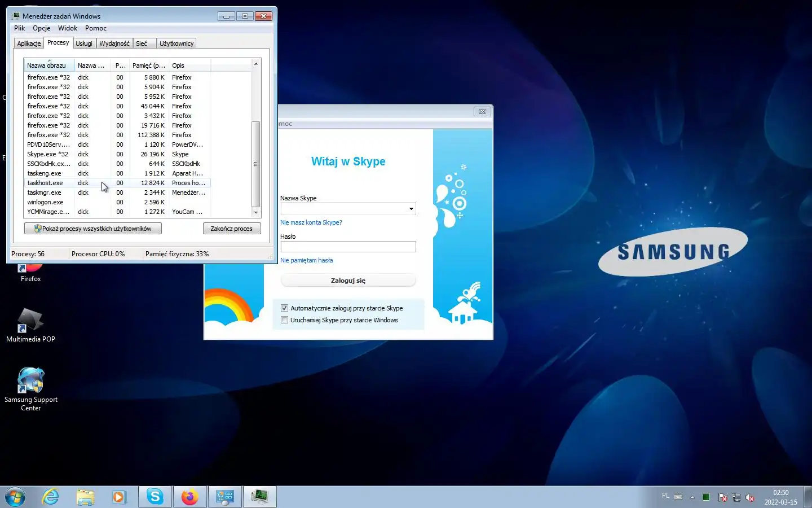Show hidden tray icons arrow
This screenshot has width=812, height=508.
pos(692,497)
